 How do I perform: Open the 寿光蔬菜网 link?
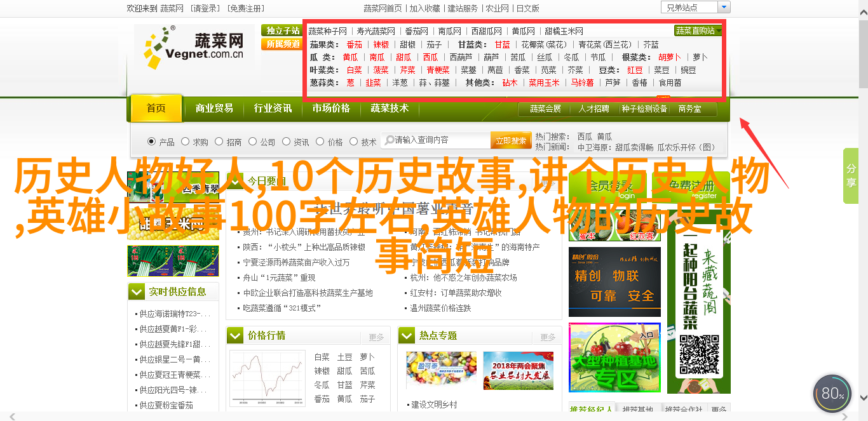[x=376, y=31]
